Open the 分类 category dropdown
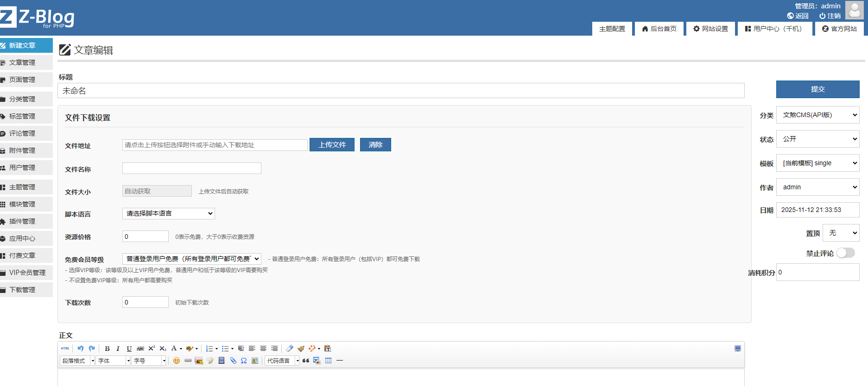The width and height of the screenshot is (868, 386). pos(817,115)
